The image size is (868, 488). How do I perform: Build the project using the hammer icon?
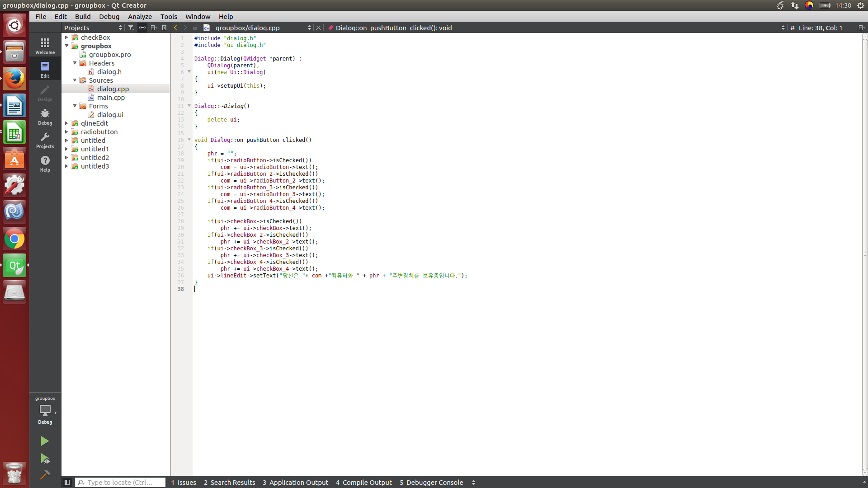[45, 475]
